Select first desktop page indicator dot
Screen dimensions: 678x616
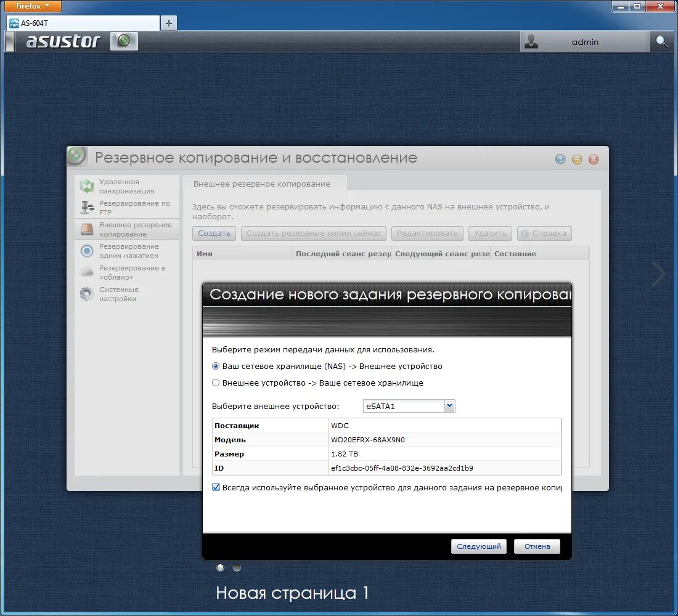click(x=221, y=567)
